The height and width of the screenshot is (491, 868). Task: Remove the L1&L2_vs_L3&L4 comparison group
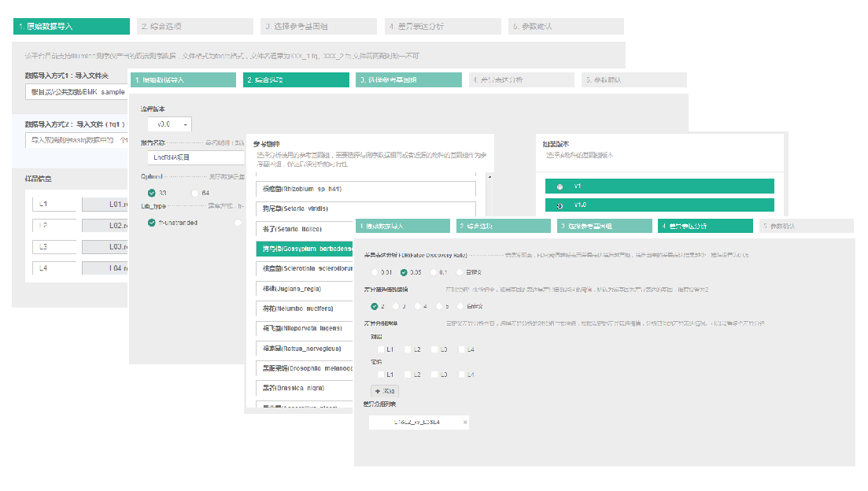(464, 423)
